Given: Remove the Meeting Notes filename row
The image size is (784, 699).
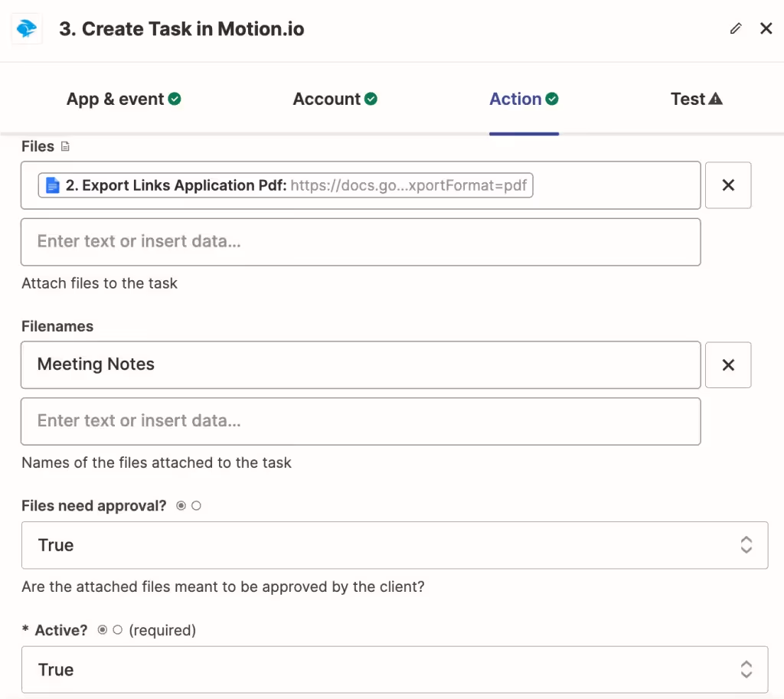Looking at the screenshot, I should (x=728, y=364).
